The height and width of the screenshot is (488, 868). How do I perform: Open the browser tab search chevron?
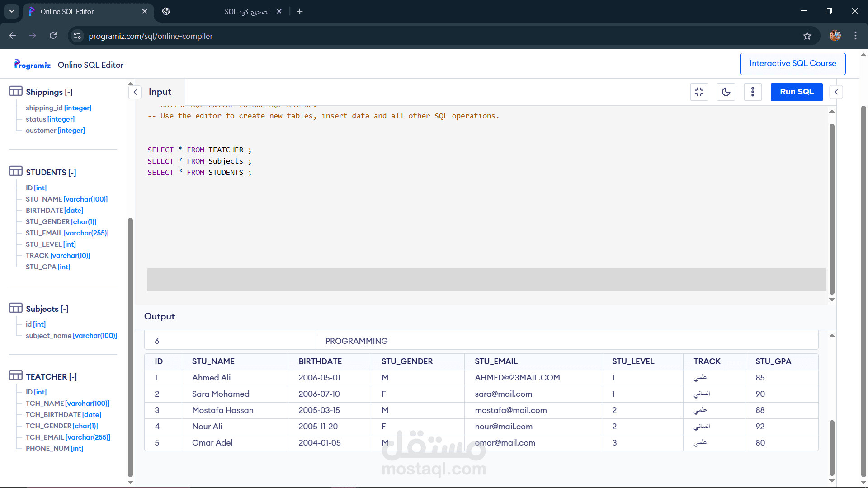11,11
